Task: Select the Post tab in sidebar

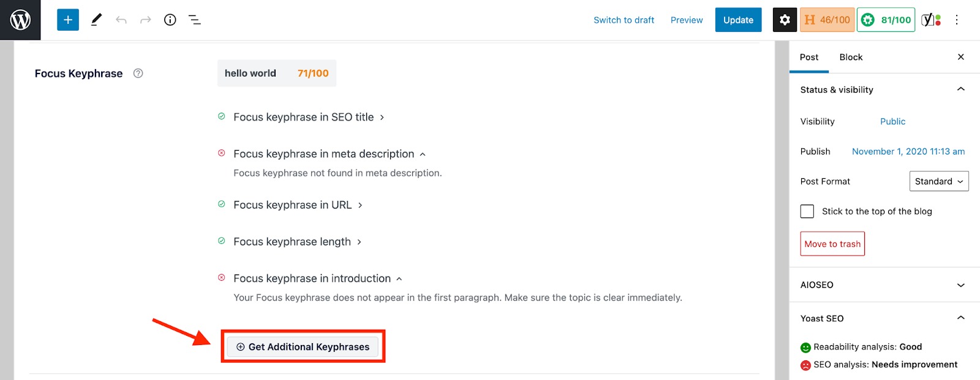Action: tap(809, 57)
